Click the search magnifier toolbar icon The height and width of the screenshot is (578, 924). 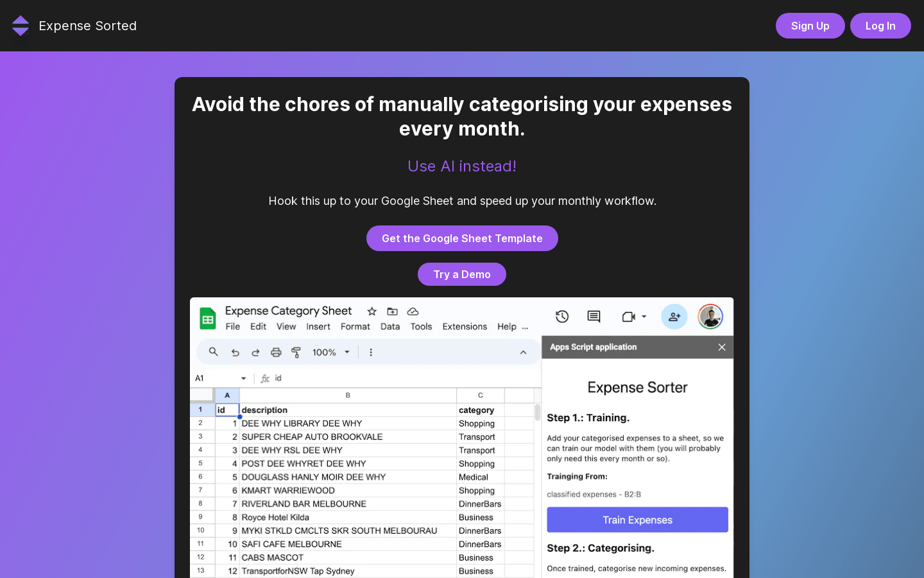coord(214,352)
